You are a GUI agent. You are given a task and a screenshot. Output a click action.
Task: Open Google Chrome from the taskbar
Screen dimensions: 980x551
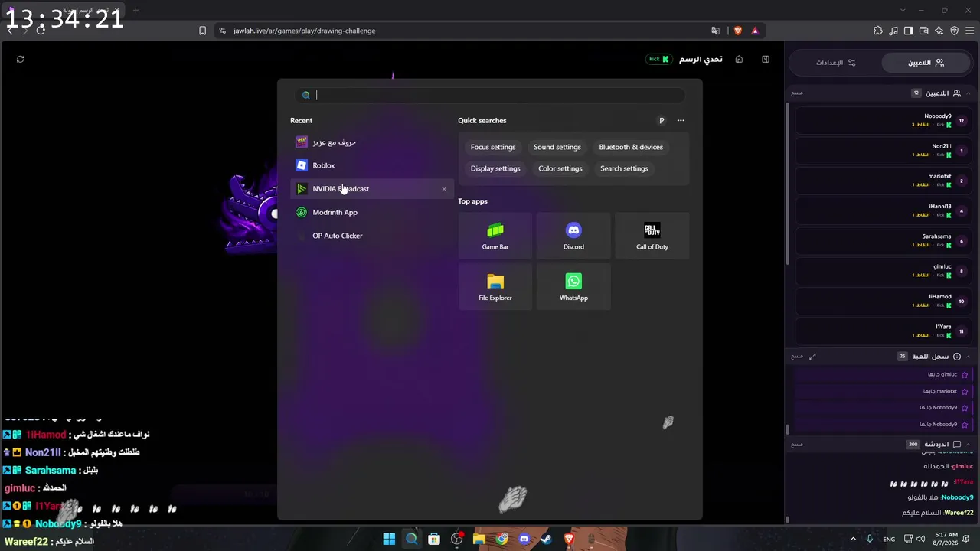(501, 540)
